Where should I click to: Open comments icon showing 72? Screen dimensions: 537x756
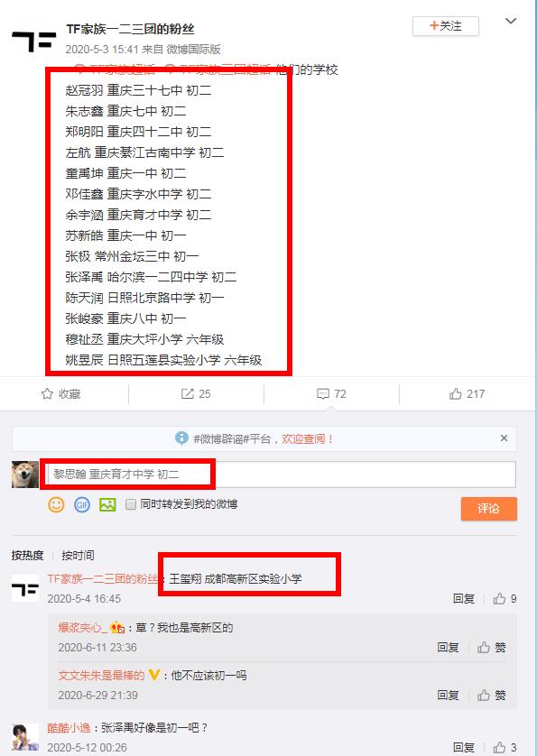[x=323, y=394]
